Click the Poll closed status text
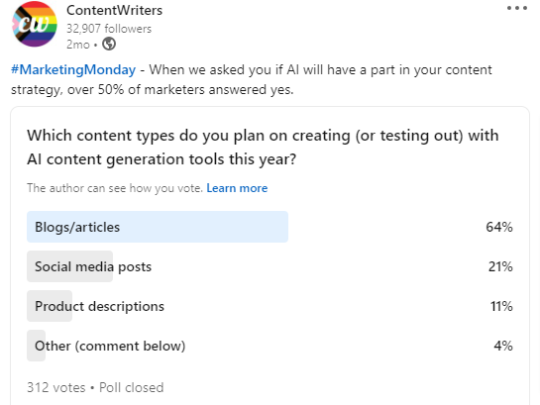Image resolution: width=540 pixels, height=405 pixels. click(131, 387)
